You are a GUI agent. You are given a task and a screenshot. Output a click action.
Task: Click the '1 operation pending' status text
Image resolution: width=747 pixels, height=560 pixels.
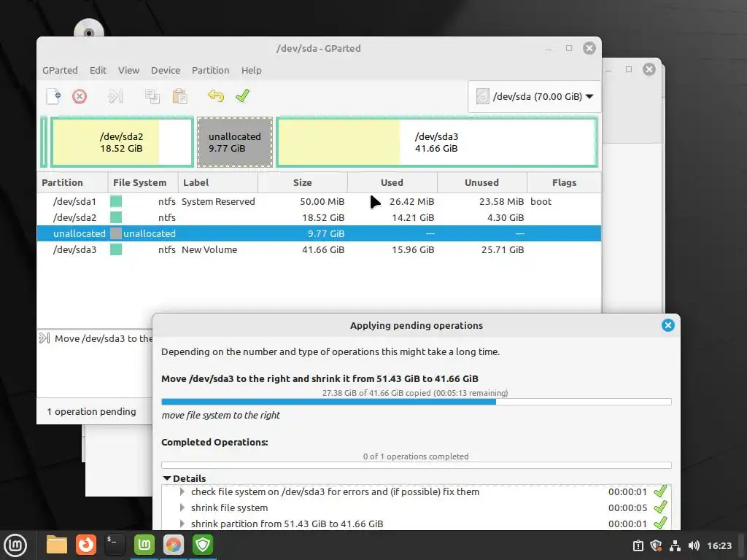point(91,411)
